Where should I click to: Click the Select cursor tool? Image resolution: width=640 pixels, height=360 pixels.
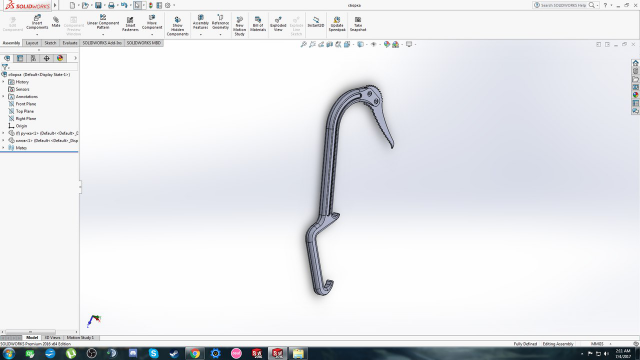[138, 5]
